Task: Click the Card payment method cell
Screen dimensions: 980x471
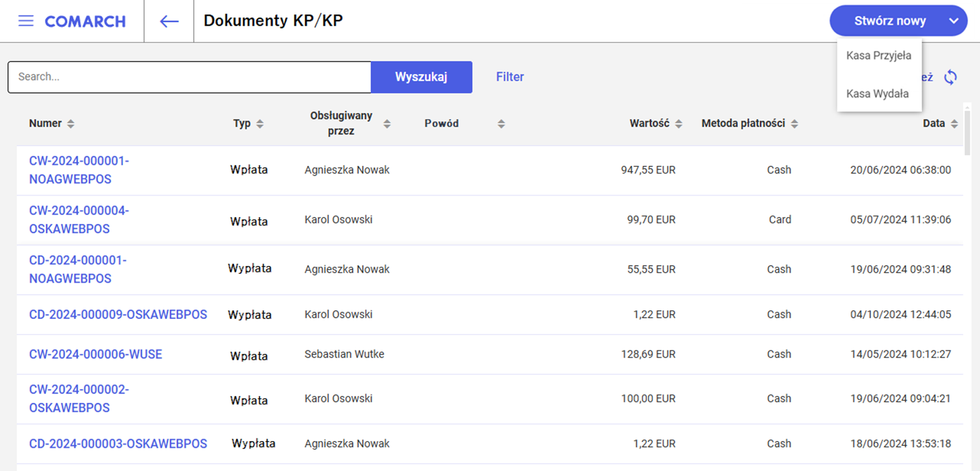Action: point(780,220)
